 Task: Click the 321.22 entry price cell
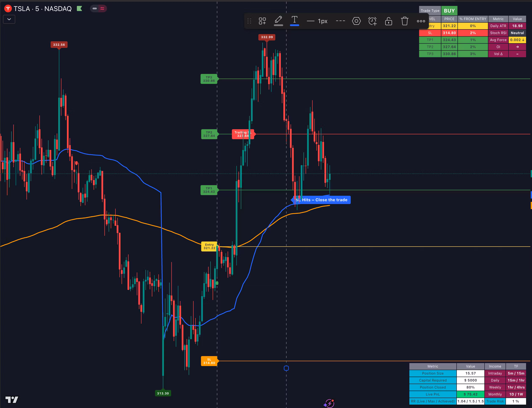(449, 26)
